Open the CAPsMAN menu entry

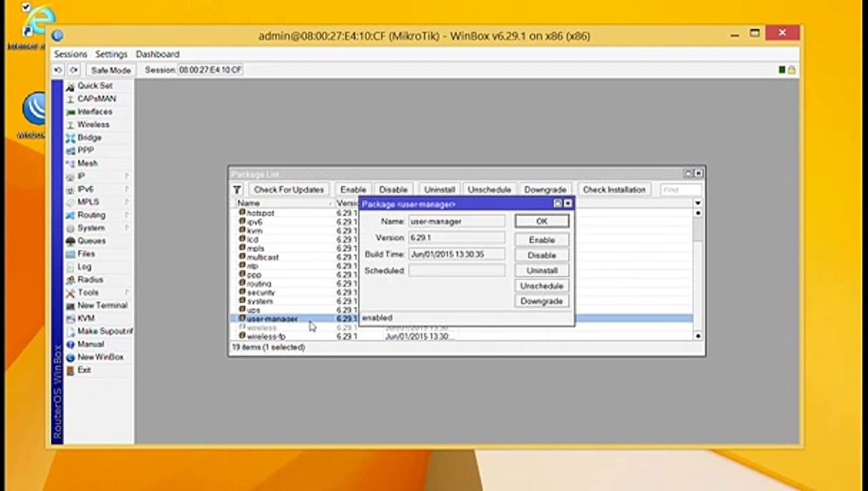pyautogui.click(x=96, y=99)
